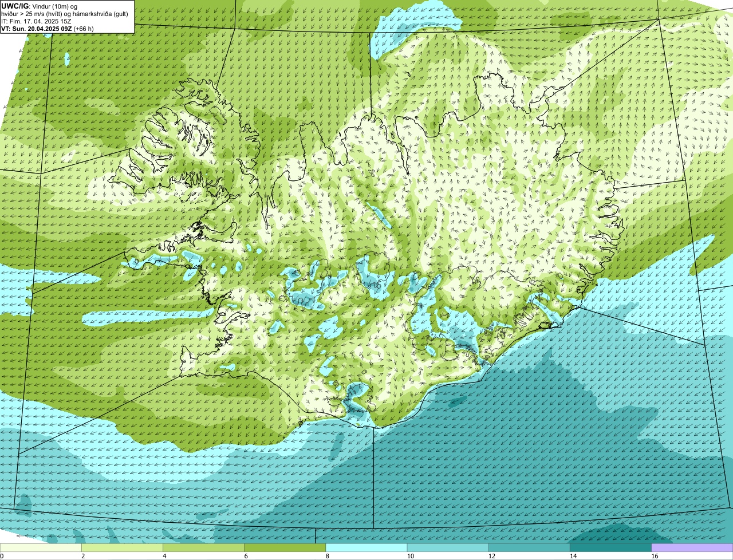Click the medium green 4–6 m/s legend swatch
Viewport: 733px width, 560px height.
203,547
